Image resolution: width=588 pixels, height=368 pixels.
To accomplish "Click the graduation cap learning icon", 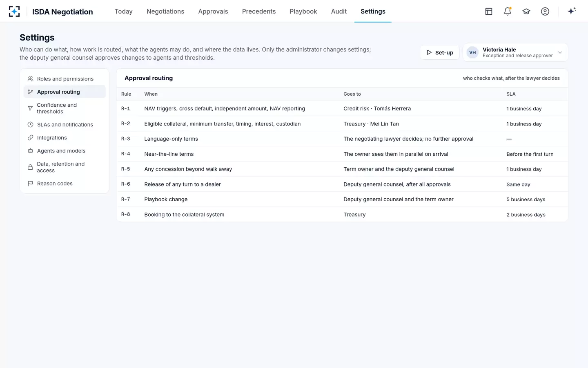I will point(526,11).
